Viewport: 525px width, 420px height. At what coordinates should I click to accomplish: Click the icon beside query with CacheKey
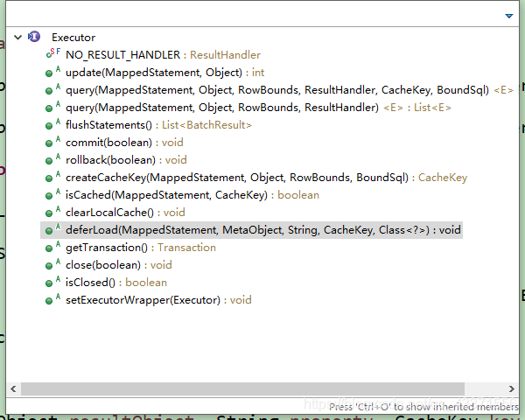(x=53, y=88)
